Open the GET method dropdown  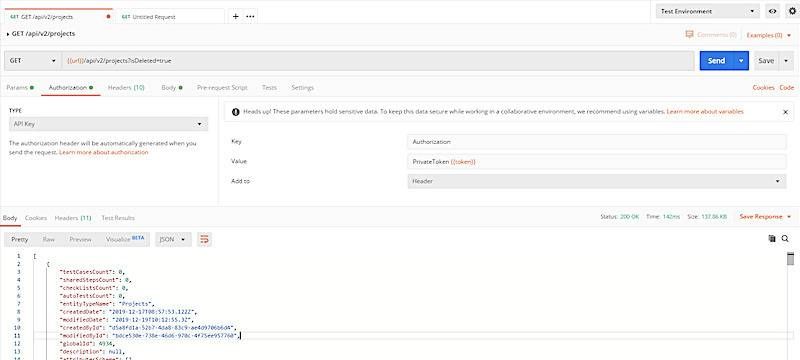tap(33, 61)
